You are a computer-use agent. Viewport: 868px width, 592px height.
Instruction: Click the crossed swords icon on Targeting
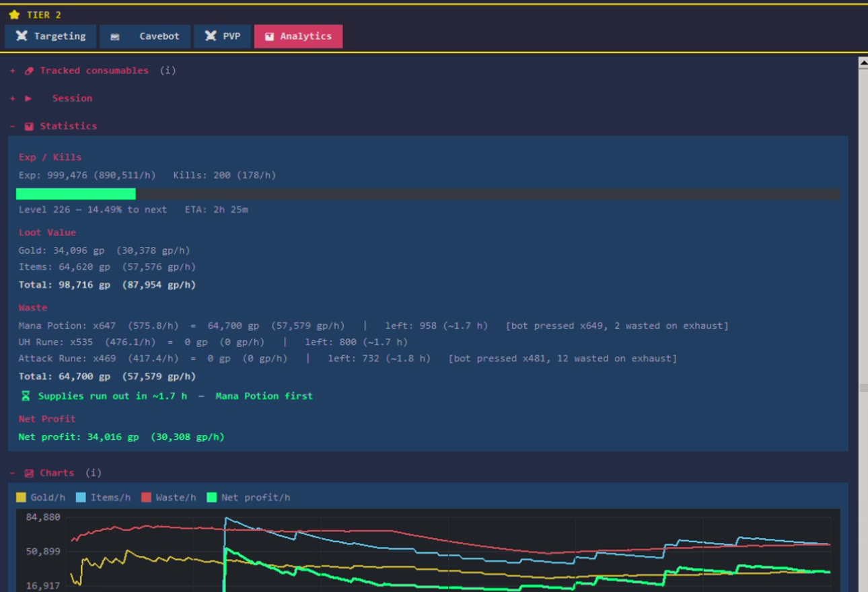pos(22,36)
